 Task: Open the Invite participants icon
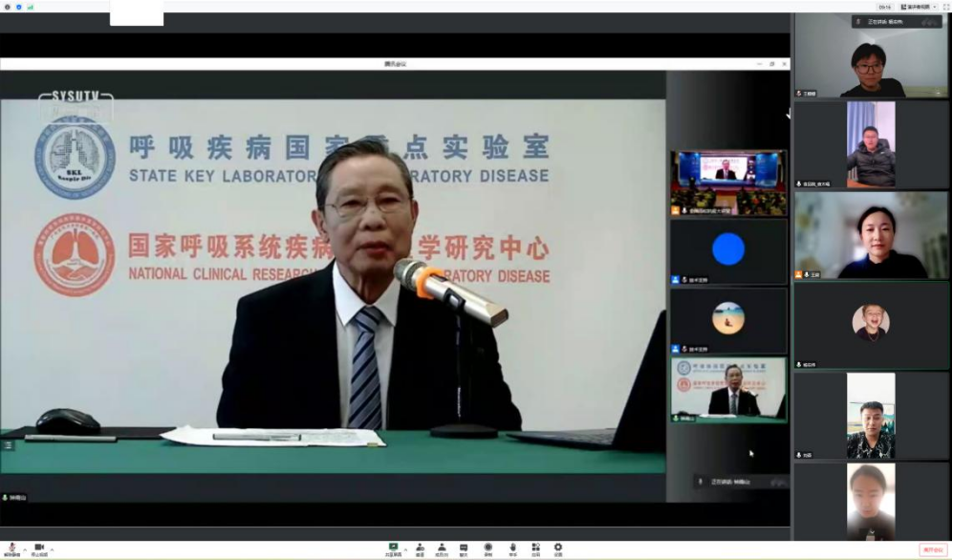click(x=420, y=549)
